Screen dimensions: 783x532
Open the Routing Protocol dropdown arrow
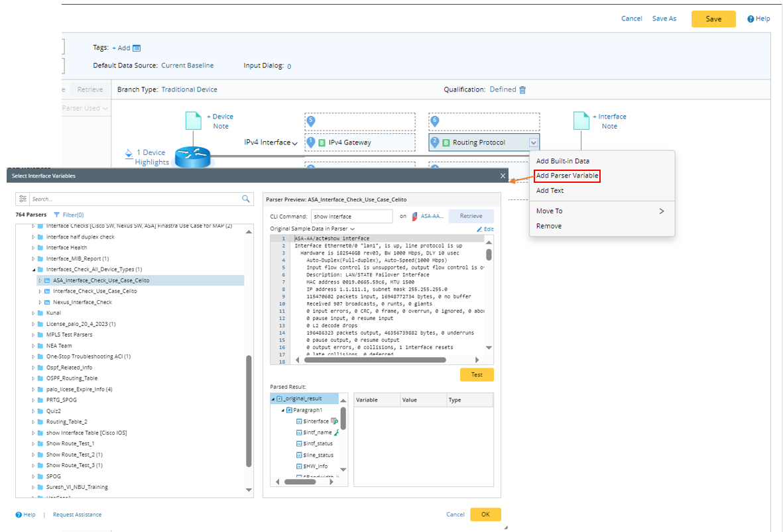pos(533,142)
